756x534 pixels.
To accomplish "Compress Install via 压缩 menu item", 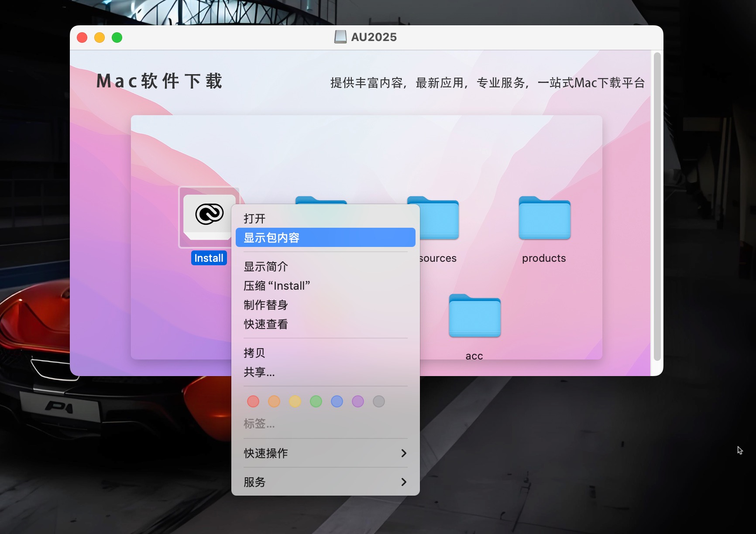I will [277, 286].
